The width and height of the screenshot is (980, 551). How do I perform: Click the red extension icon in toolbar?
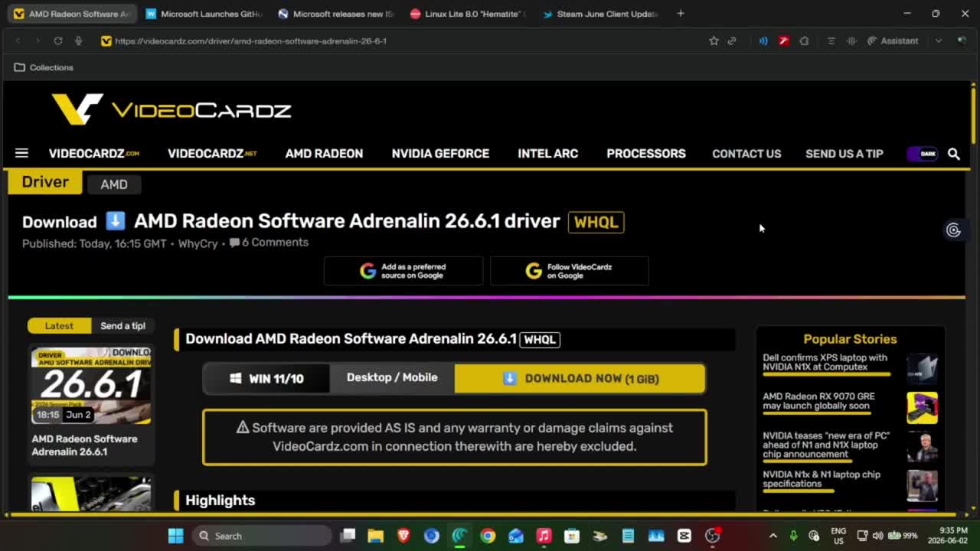pyautogui.click(x=783, y=41)
